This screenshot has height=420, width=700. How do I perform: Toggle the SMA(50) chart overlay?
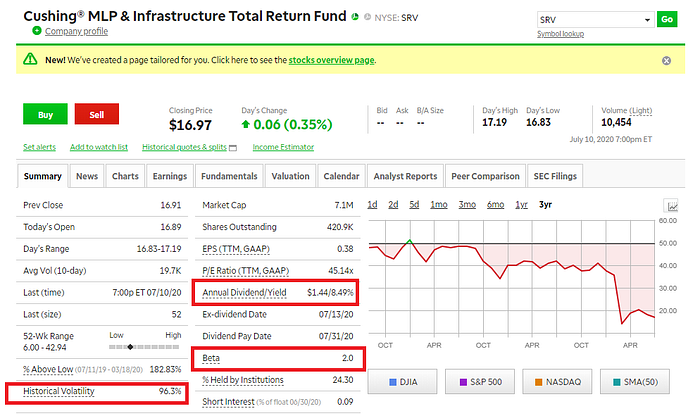point(635,382)
